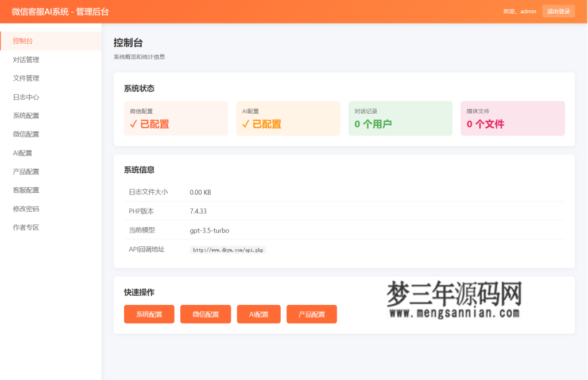
Task: Click the 对话记录 status card showing 0 用户
Action: coord(400,118)
